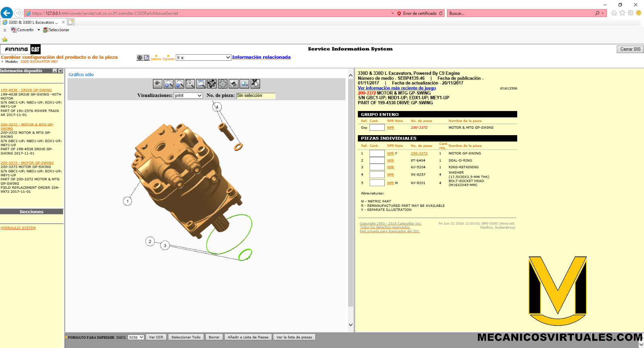Close the Información disponible panel
Screen dimensions: 644x348
pyautogui.click(x=60, y=71)
